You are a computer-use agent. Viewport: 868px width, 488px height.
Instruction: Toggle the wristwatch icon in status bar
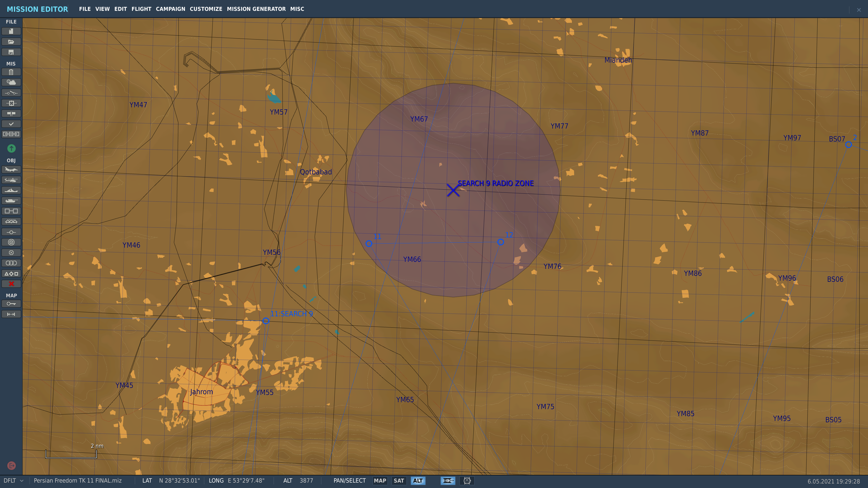467,481
